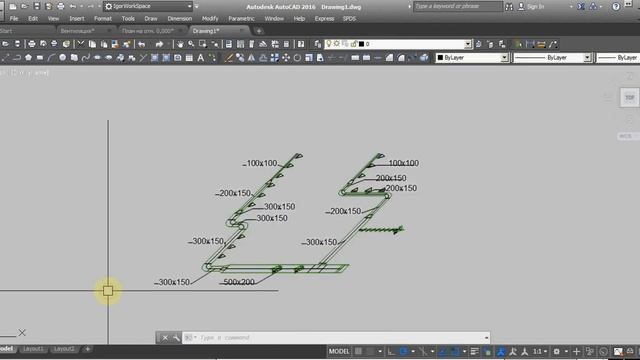Screen dimensions: 640x360
Task: Click the layer 0 black color swatch
Action: click(x=361, y=44)
